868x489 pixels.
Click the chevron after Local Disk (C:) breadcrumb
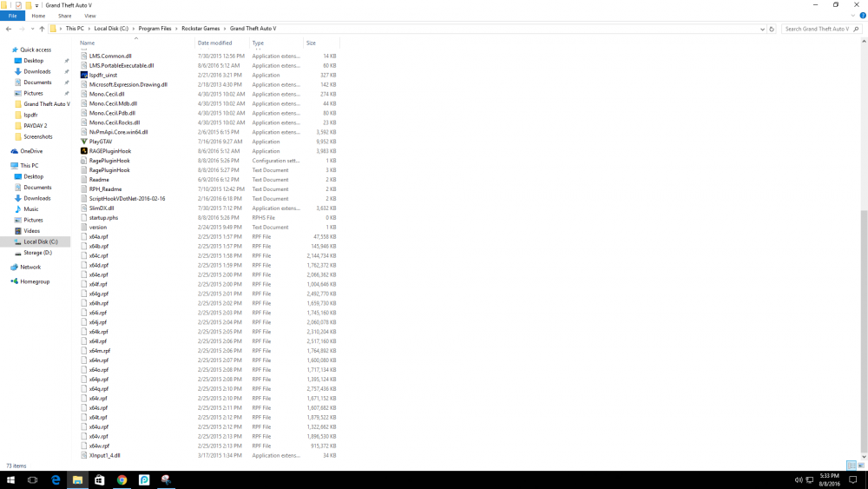coord(134,29)
